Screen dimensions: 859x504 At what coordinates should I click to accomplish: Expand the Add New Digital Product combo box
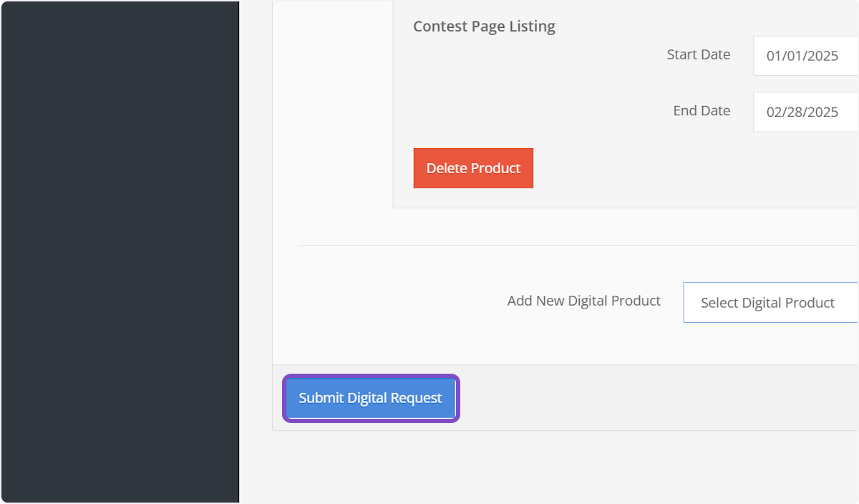770,303
